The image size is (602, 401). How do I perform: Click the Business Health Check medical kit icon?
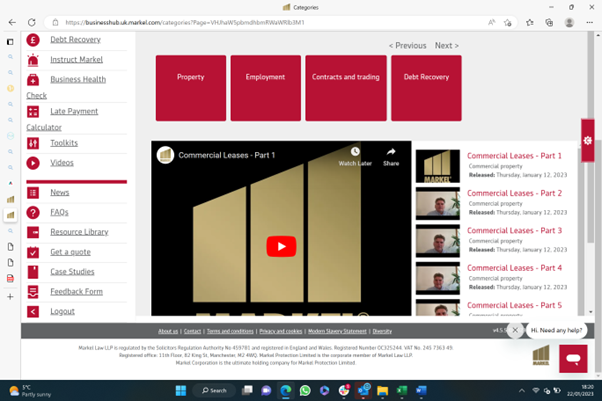(x=33, y=80)
